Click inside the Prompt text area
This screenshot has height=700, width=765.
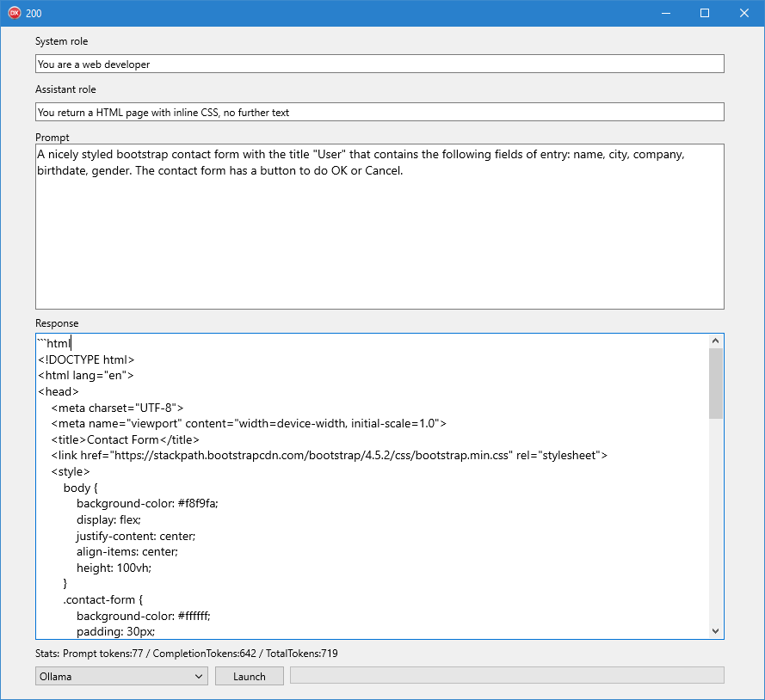379,226
